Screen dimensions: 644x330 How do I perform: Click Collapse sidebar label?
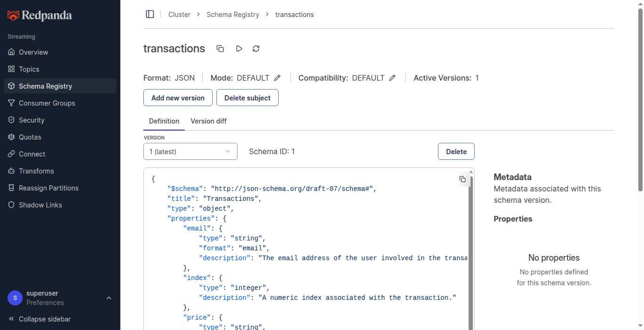(x=45, y=319)
